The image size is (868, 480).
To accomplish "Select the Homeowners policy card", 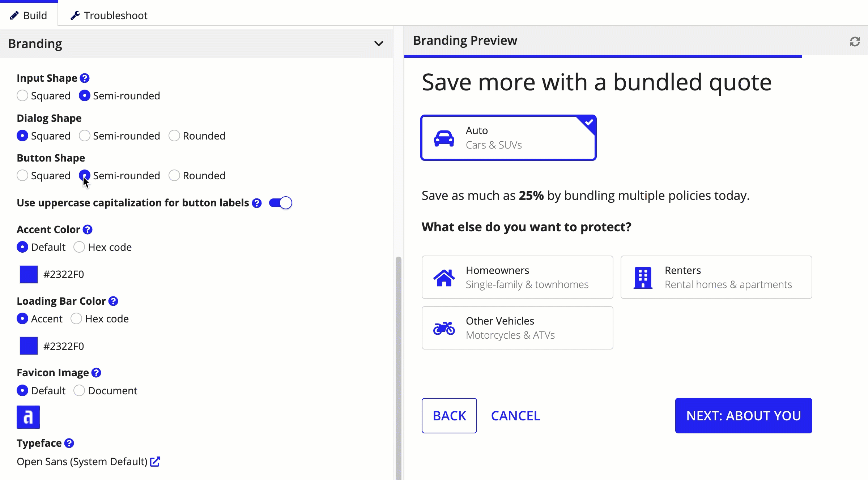I will pyautogui.click(x=518, y=277).
